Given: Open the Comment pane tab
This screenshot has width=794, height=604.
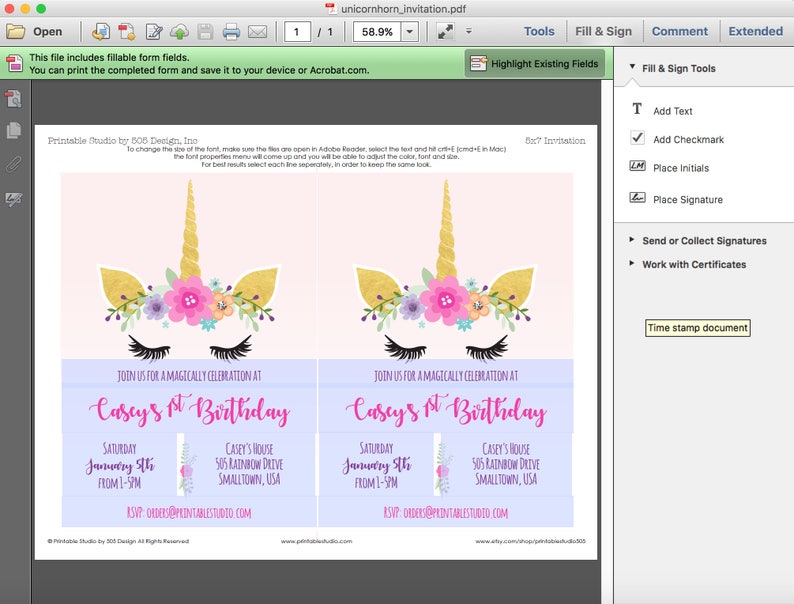Looking at the screenshot, I should coord(680,31).
